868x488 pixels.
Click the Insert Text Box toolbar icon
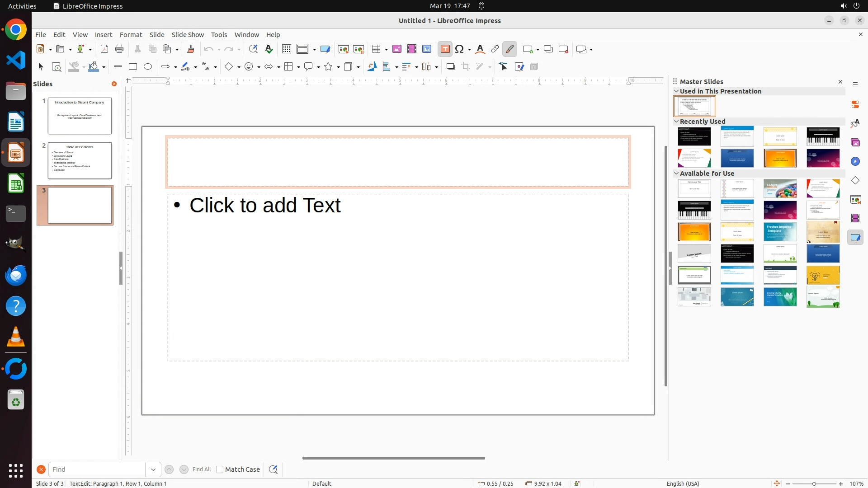click(445, 49)
